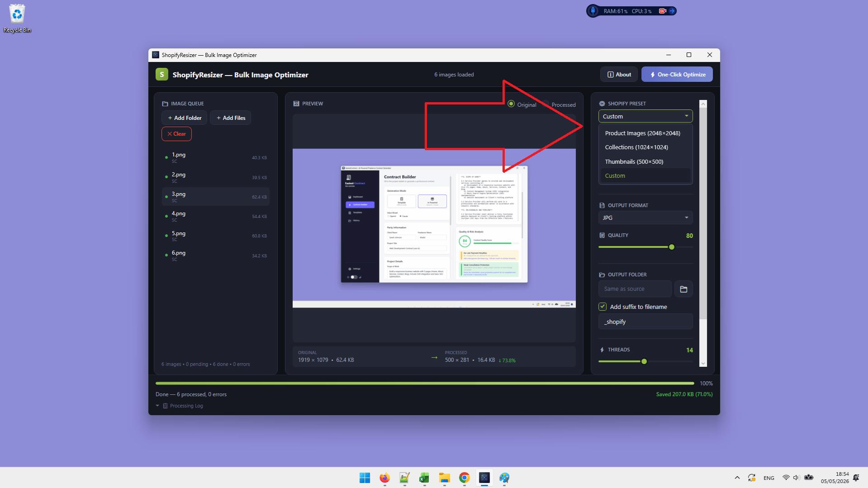This screenshot has height=488, width=868.
Task: Clear the image queue
Action: pos(176,134)
